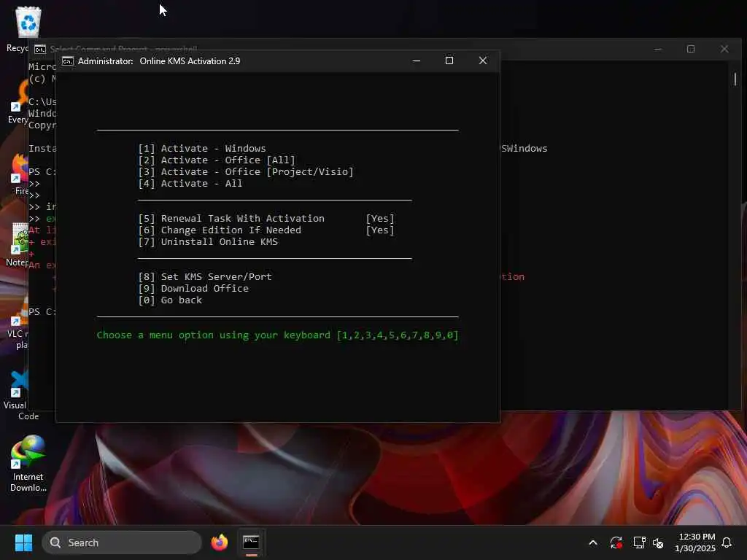
Task: Maximize the background Command Prompt window
Action: coord(691,49)
